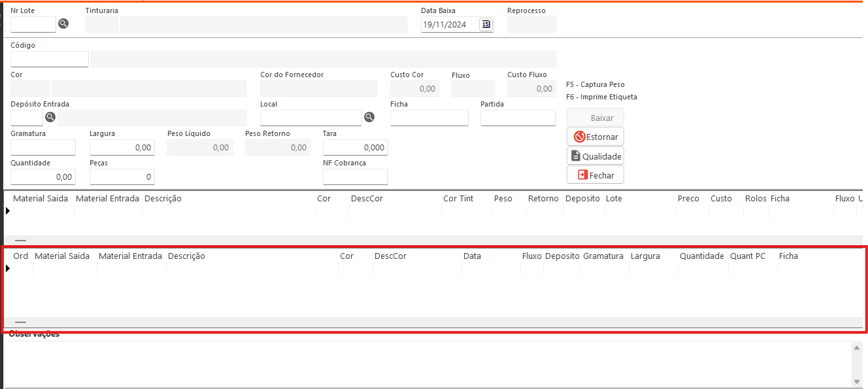Screen dimensions: 868x389
Task: Click into the Código input field
Action: tap(49, 59)
